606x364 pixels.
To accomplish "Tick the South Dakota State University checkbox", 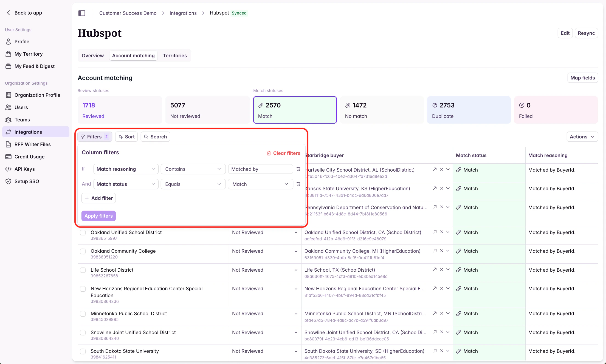I will (83, 351).
